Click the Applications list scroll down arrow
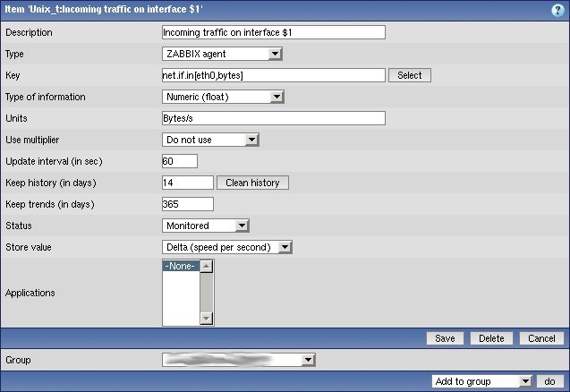 coord(207,318)
